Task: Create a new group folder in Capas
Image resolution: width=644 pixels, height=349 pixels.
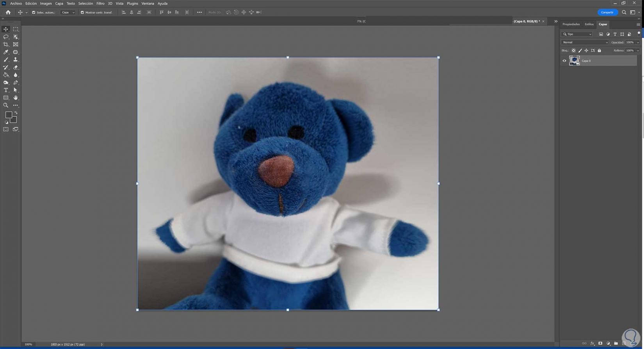Action: pos(616,344)
